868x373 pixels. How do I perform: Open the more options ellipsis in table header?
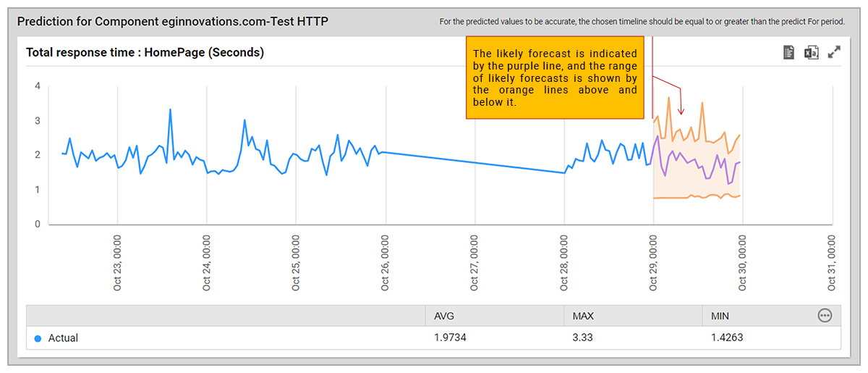click(825, 315)
